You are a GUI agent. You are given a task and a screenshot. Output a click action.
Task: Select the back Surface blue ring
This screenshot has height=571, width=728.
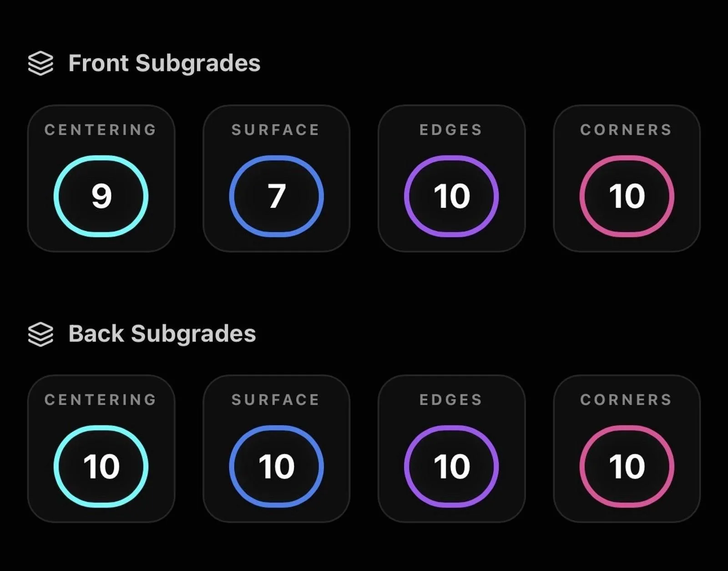(276, 466)
